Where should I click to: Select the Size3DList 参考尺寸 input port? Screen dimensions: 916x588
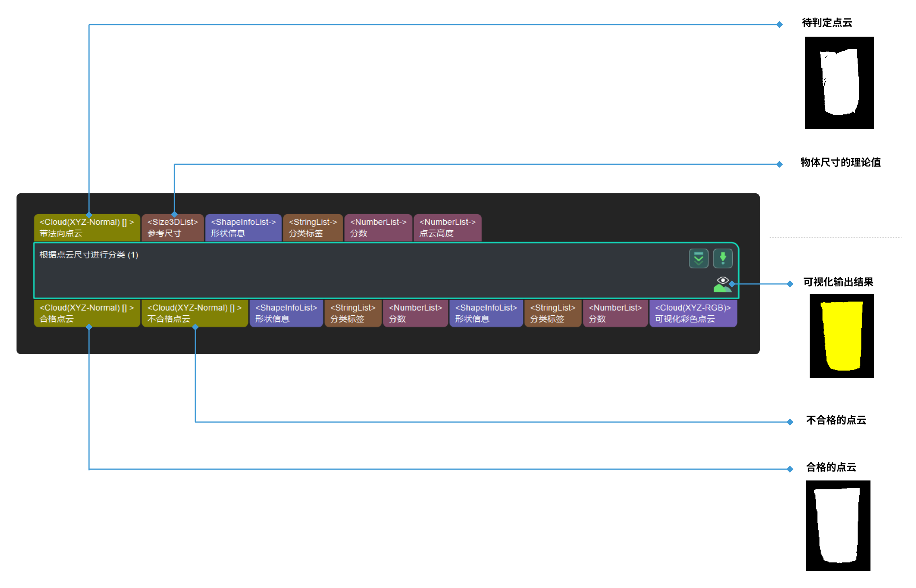(172, 228)
